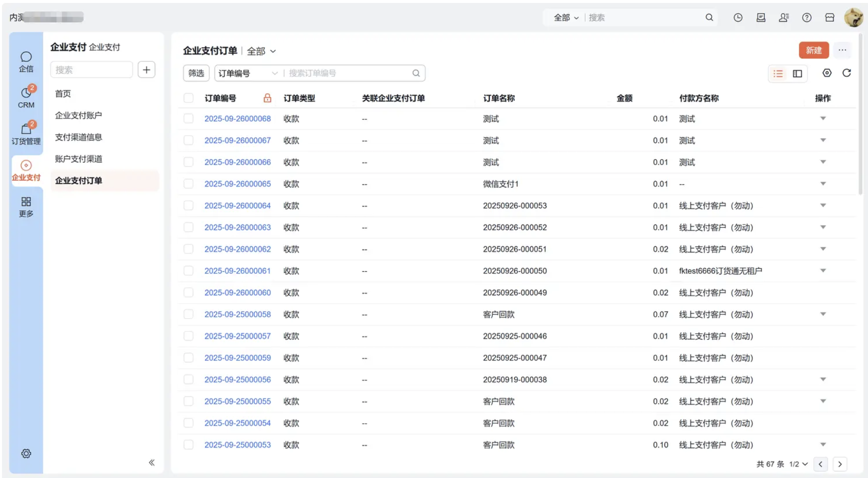Expand action arrow for order 2025-09-26000065
This screenshot has height=478, width=868.
coord(823,184)
